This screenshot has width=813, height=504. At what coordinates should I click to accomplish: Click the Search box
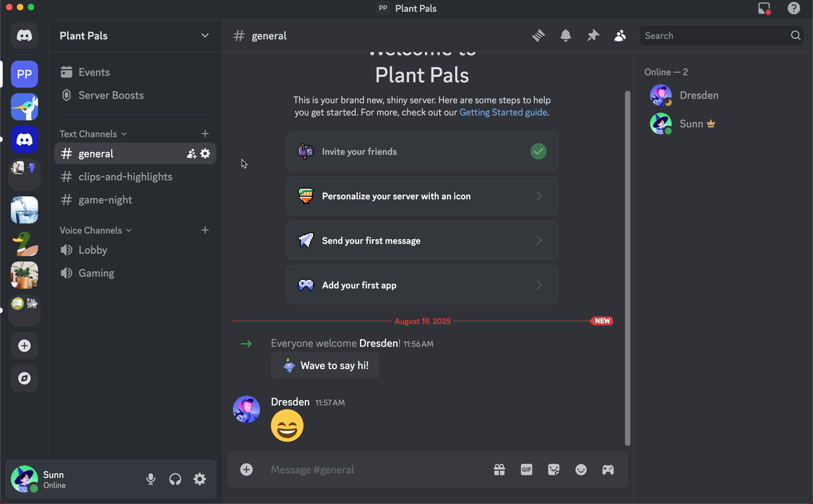tap(721, 36)
